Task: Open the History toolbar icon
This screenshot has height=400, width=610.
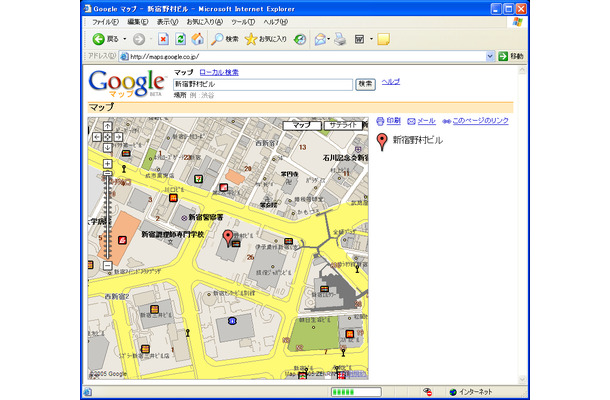Action: click(300, 39)
